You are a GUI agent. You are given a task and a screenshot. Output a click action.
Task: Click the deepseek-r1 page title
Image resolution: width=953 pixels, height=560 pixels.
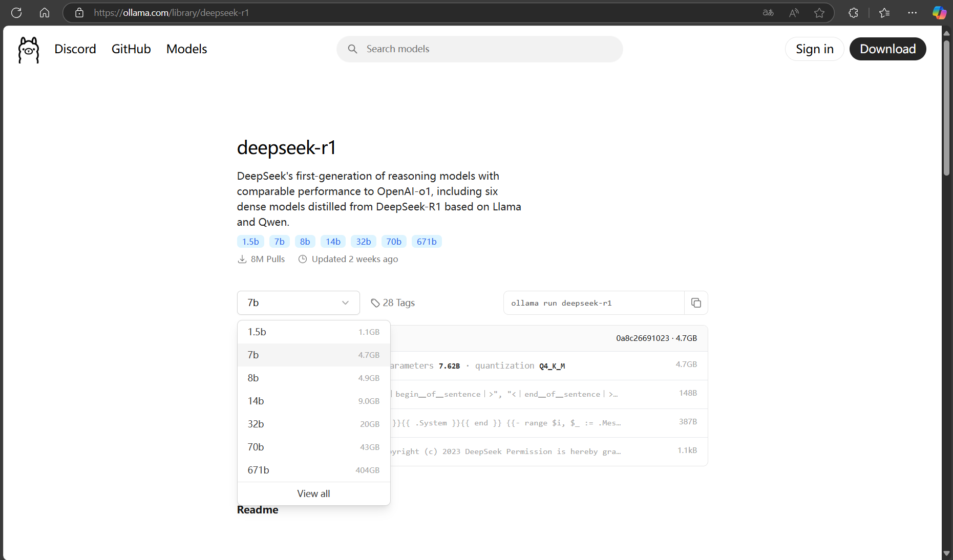(x=287, y=148)
